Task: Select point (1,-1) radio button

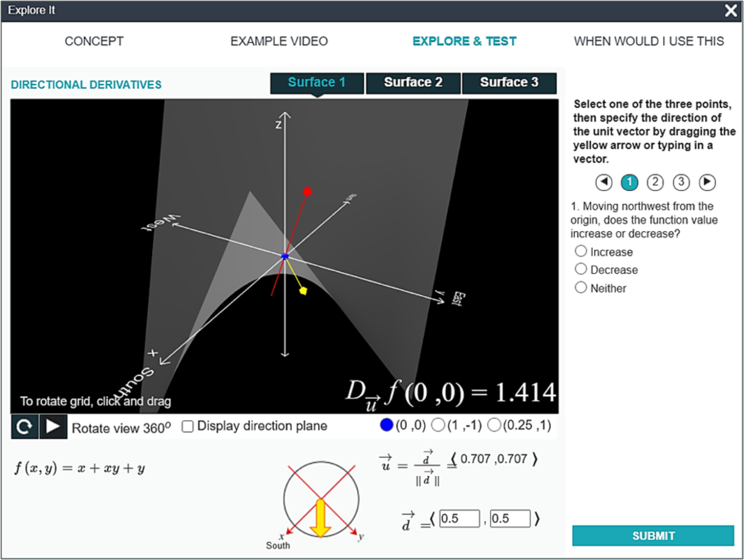Action: 438,425
